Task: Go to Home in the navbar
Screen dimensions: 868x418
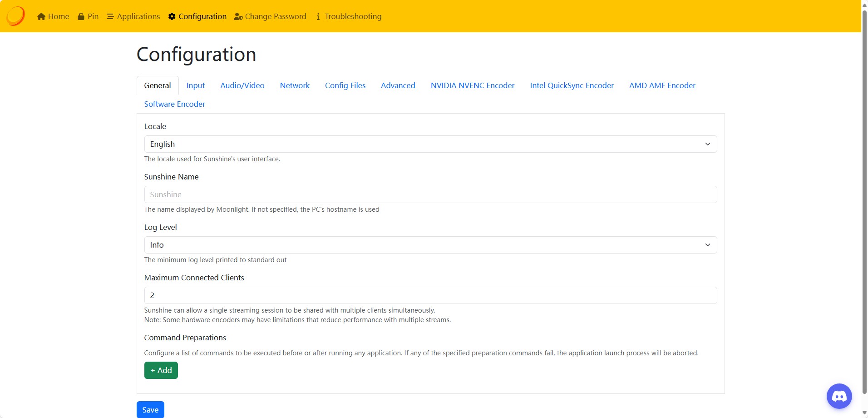Action: pyautogui.click(x=53, y=16)
